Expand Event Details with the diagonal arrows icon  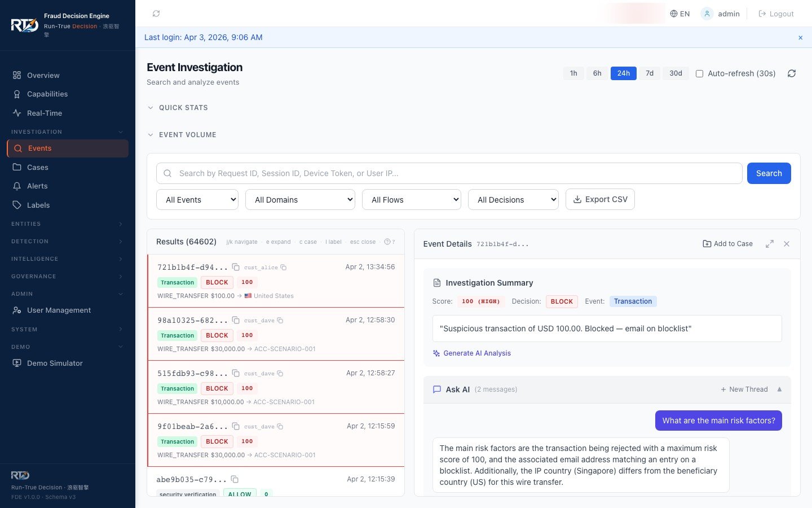(x=770, y=243)
